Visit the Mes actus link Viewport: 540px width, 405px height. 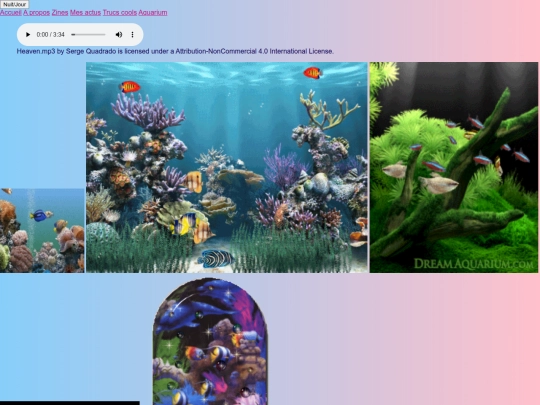85,12
